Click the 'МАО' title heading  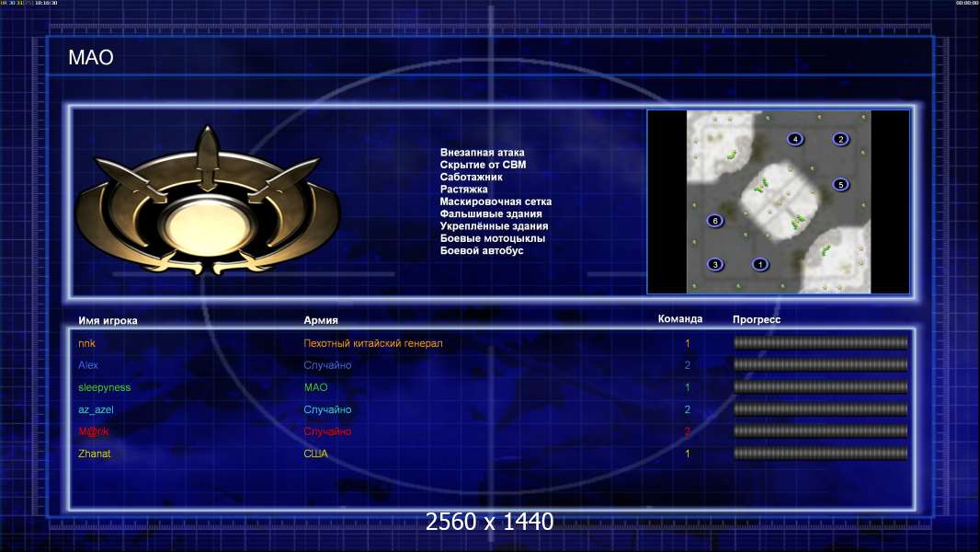click(x=91, y=58)
